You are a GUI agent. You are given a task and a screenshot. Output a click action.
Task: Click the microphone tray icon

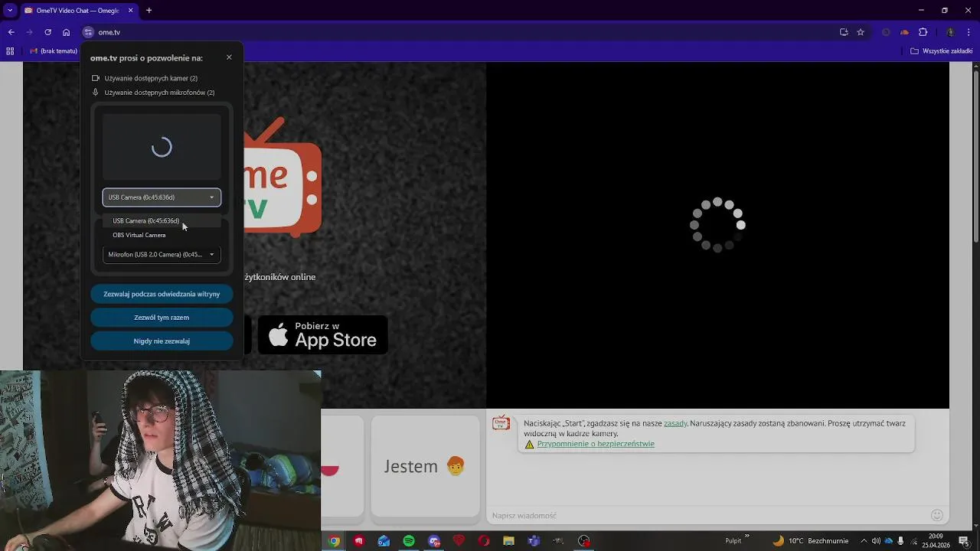click(900, 541)
